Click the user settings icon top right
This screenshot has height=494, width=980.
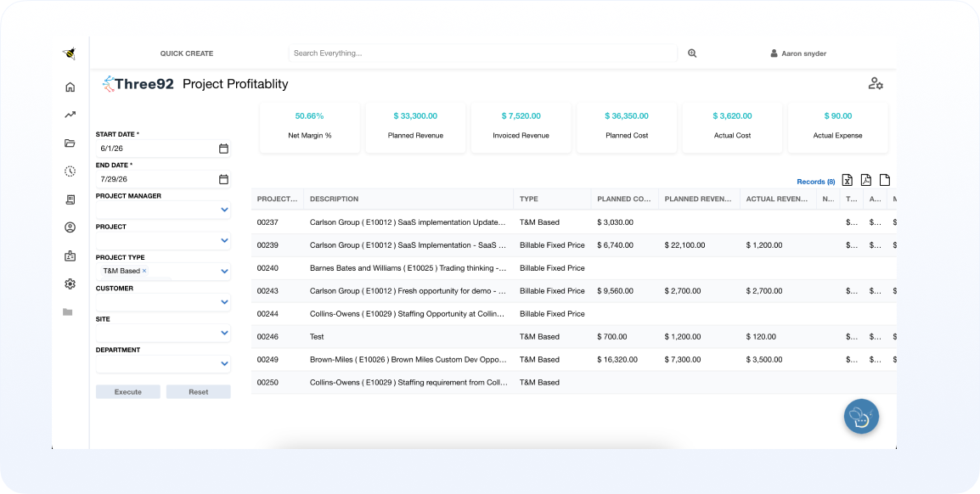click(x=875, y=84)
